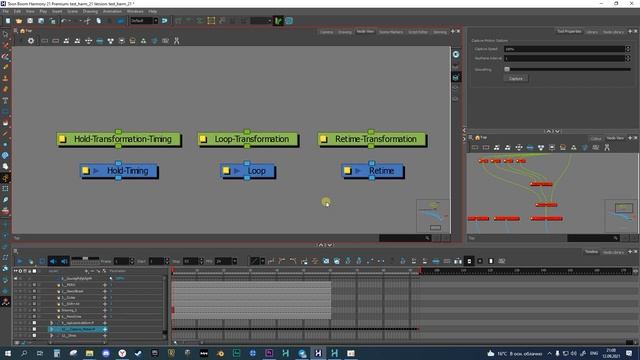Toggle yellow square on Loop node

click(x=227, y=171)
